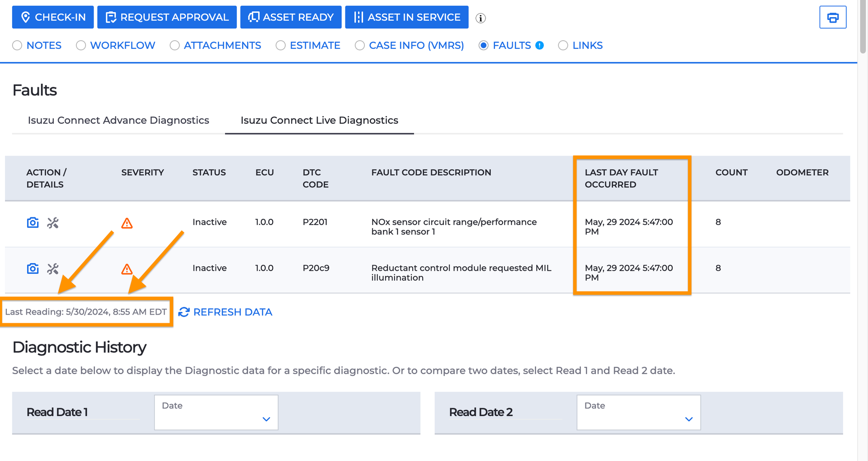This screenshot has width=868, height=461.
Task: Click the Diagnostic History heading
Action: 79,347
